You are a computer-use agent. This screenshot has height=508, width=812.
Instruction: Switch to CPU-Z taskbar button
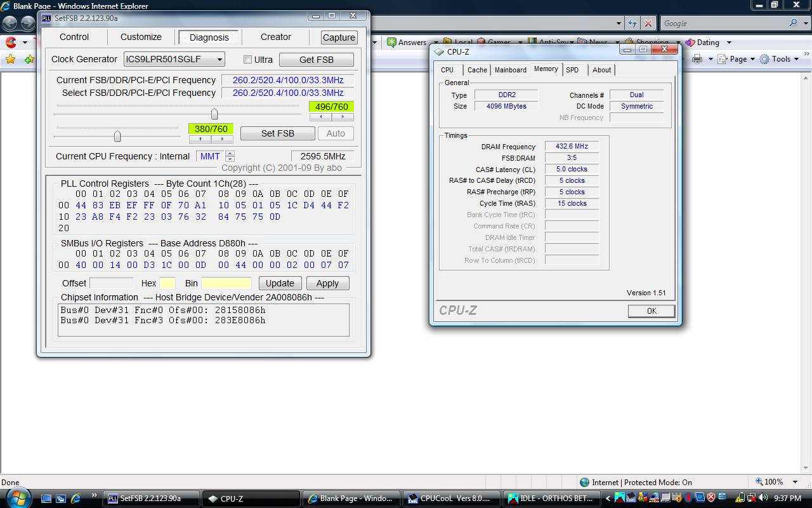click(x=251, y=498)
